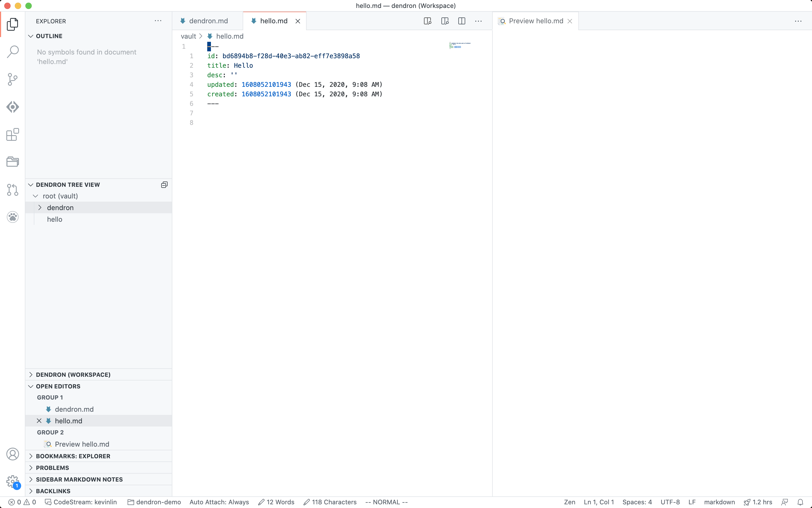Click the first preview icon in editor toolbar
This screenshot has width=812, height=508.
coord(427,21)
